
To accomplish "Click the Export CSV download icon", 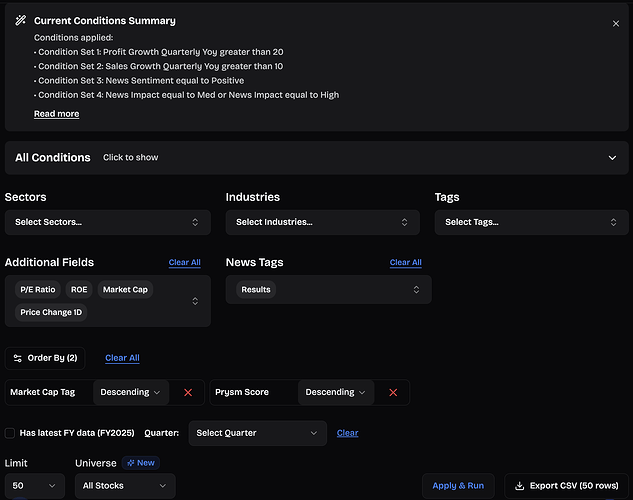I will [x=520, y=486].
